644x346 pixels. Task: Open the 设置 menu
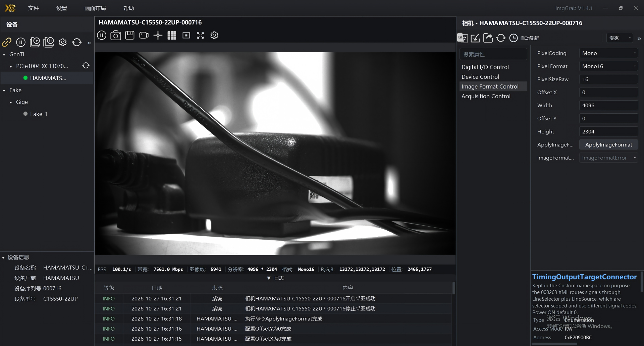coord(62,8)
